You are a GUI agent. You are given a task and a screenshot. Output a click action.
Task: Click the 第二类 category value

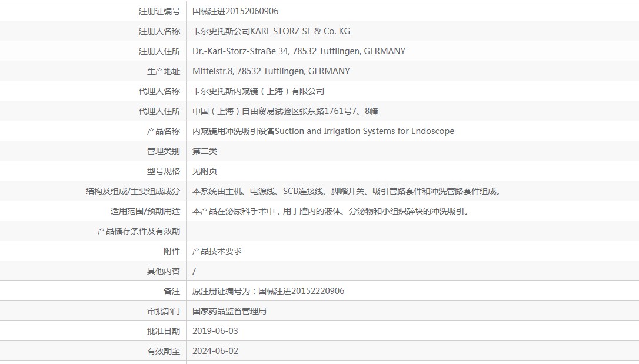[x=205, y=151]
